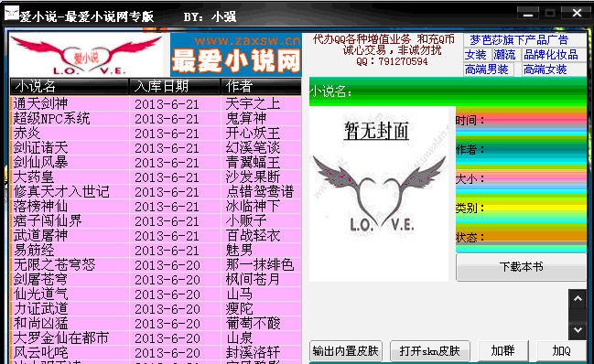Select the novel 赤炎
This screenshot has width=594, height=364.
[27, 134]
